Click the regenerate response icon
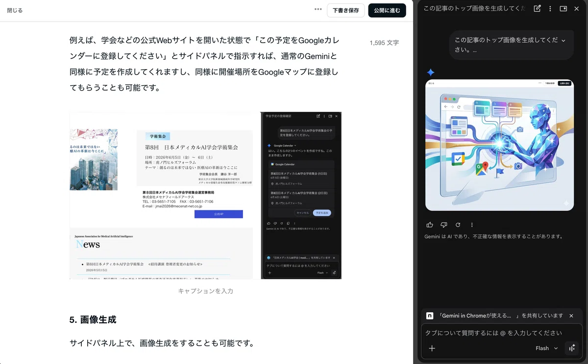Screen dimensions: 588x364 click(x=458, y=225)
